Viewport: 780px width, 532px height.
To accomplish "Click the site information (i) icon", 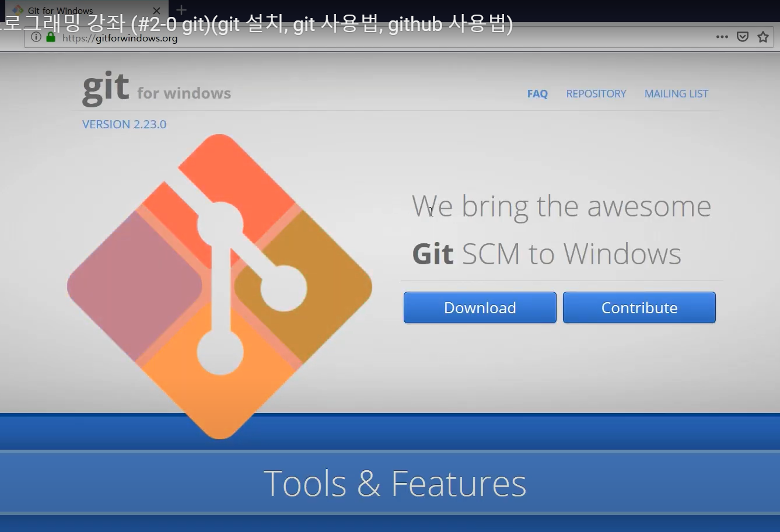I will 36,37.
